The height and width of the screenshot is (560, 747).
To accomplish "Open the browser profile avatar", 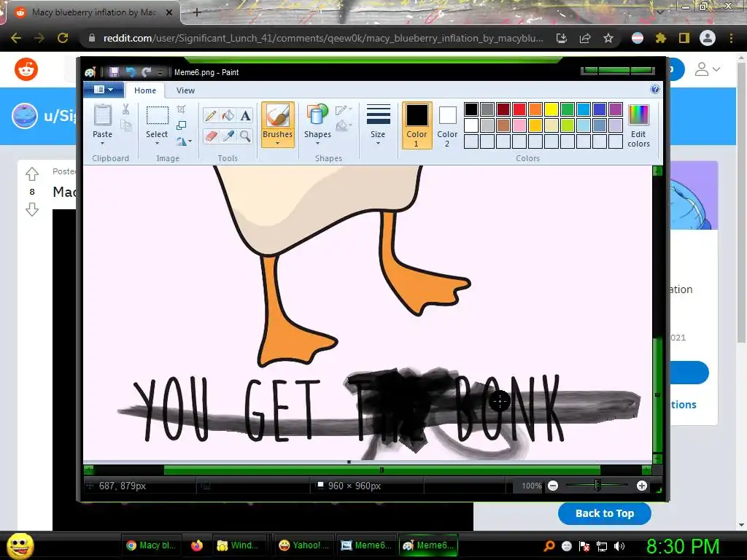I will tap(708, 38).
